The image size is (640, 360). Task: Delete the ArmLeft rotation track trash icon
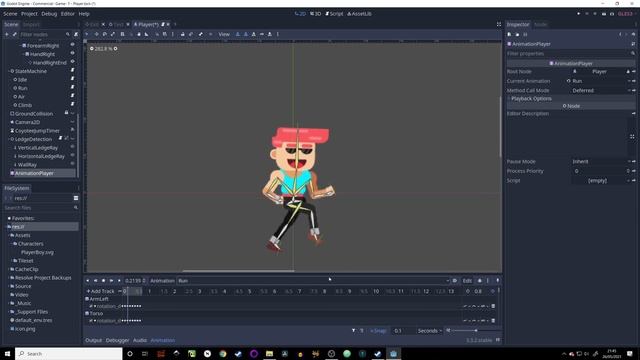click(493, 306)
